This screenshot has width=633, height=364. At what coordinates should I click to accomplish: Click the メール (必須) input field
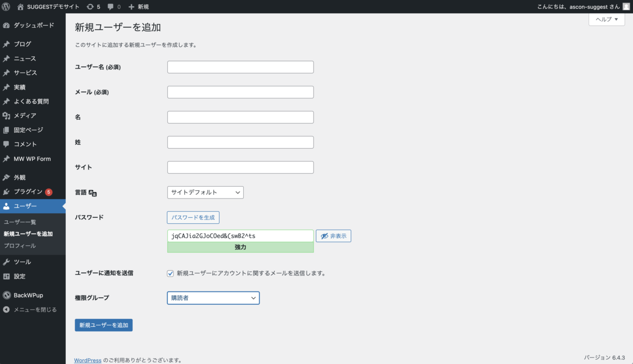pyautogui.click(x=240, y=92)
